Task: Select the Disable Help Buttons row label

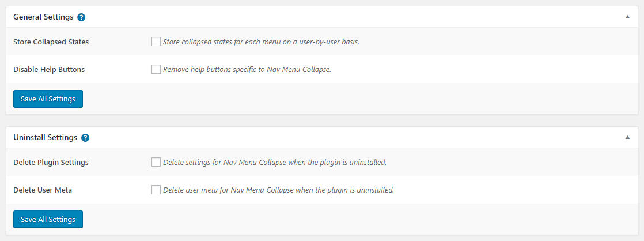Action: coord(49,69)
